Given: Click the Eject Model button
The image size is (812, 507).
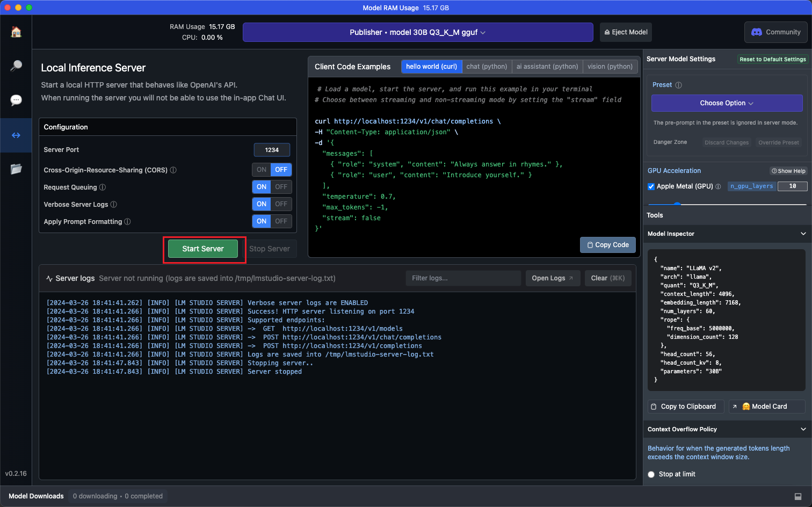Looking at the screenshot, I should coord(626,32).
